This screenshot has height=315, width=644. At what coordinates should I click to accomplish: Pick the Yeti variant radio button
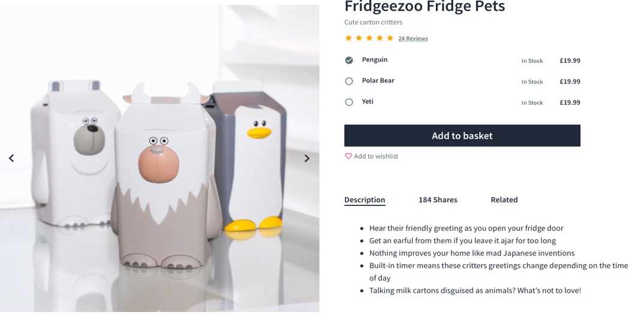[x=349, y=102]
